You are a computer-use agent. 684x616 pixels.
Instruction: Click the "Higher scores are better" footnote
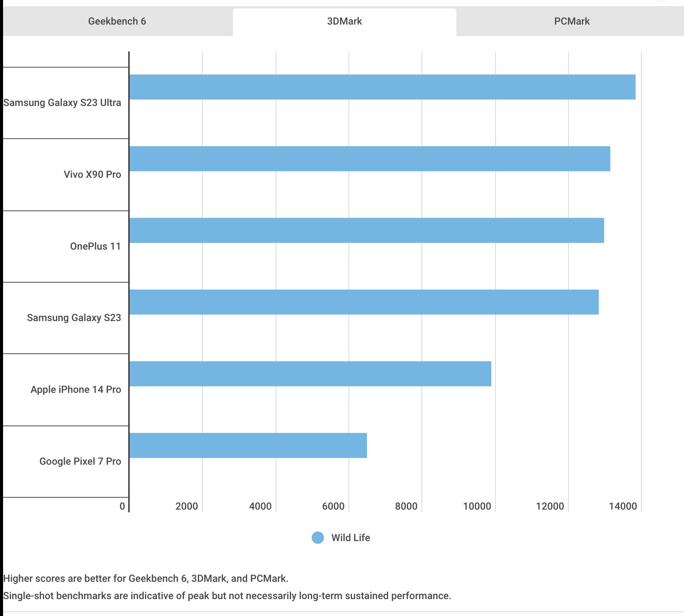146,578
